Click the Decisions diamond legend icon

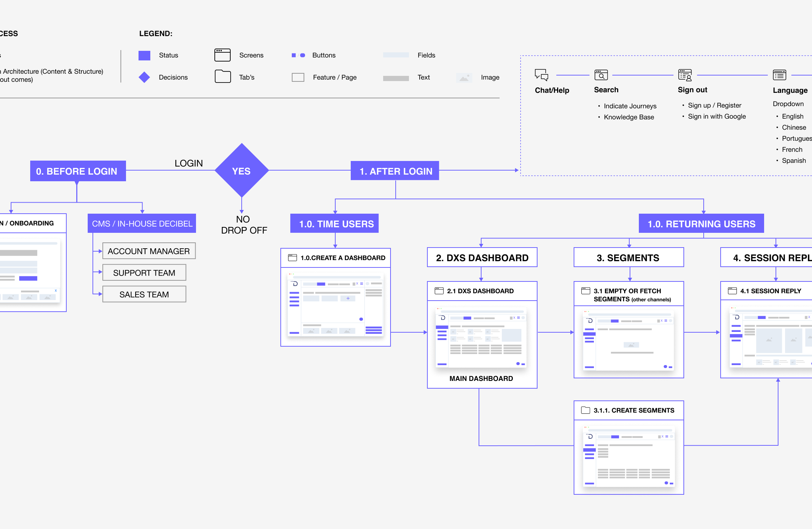click(144, 77)
